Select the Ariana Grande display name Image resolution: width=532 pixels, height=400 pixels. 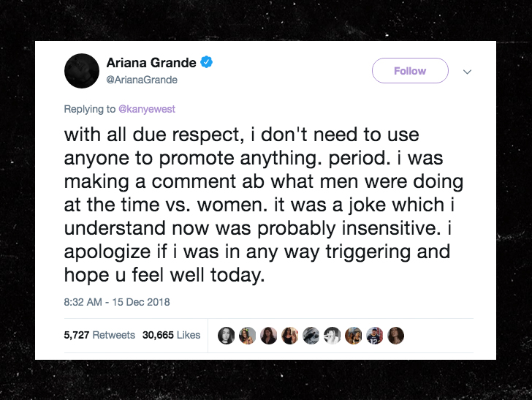151,62
